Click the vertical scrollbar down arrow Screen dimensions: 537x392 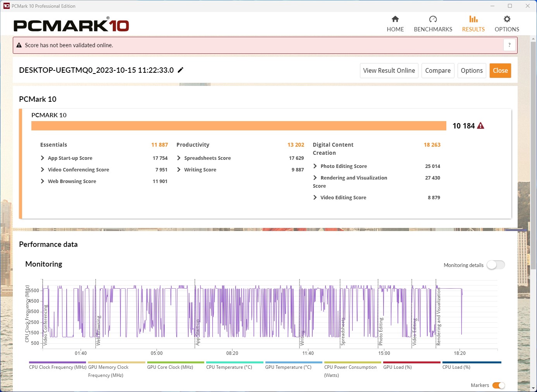pyautogui.click(x=533, y=388)
